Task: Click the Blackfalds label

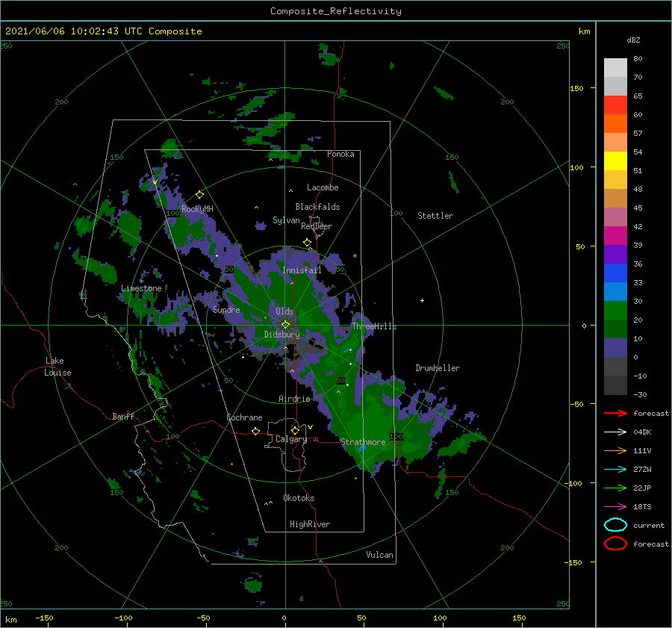Action: 317,207
